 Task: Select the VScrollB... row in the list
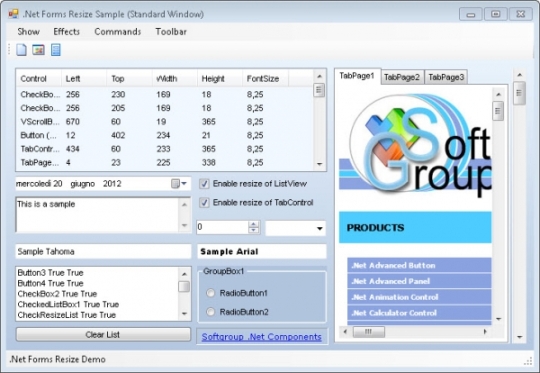click(165, 122)
